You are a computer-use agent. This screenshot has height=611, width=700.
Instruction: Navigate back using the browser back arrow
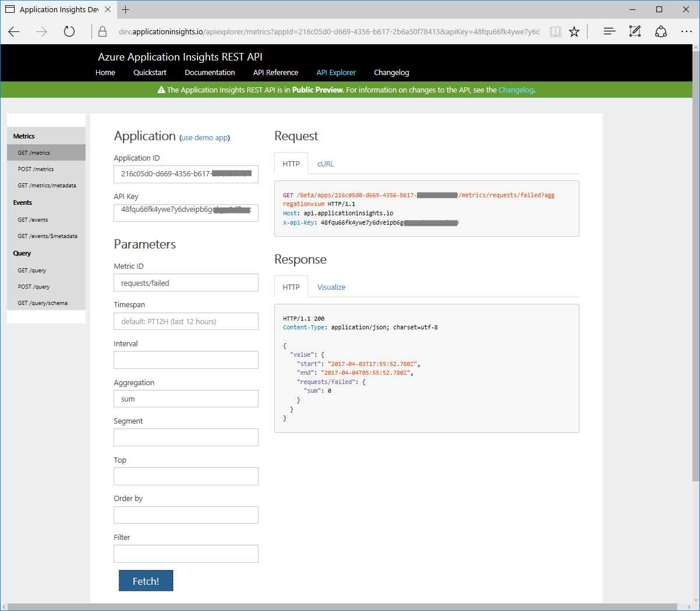point(14,32)
